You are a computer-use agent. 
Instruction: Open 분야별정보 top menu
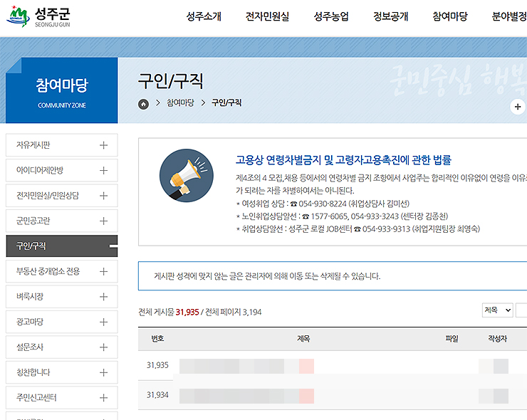[x=509, y=16]
